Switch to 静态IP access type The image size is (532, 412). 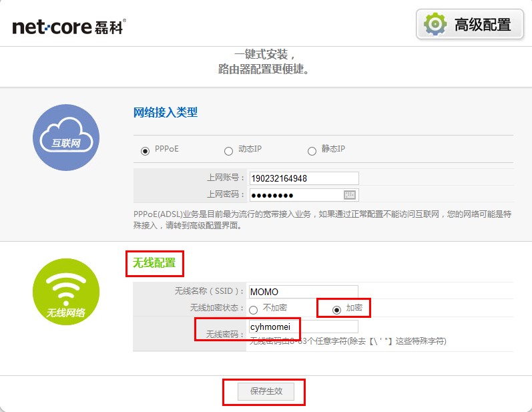312,151
